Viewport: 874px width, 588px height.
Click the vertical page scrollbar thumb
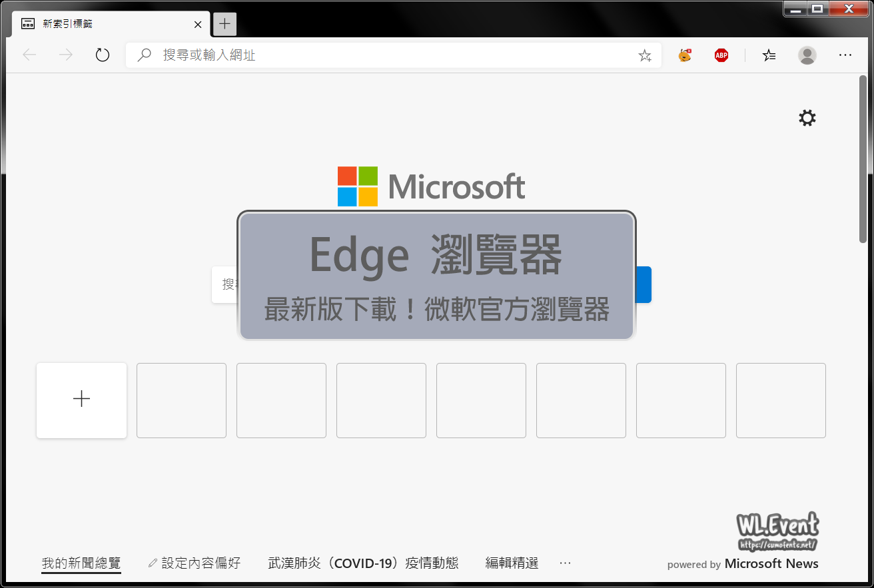coord(863,160)
